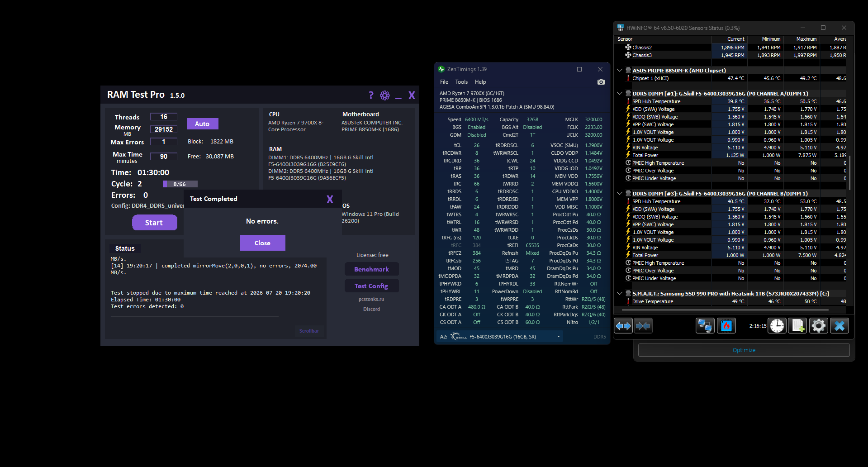Click the HWiNFO flame chip icon
The image size is (868, 467).
[x=726, y=326]
